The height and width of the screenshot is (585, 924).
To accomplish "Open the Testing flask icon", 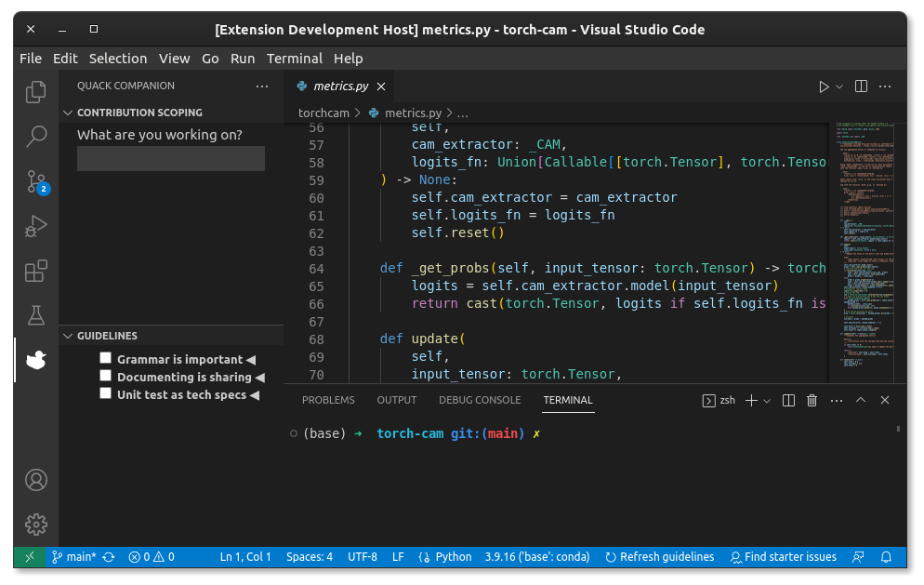I will [x=36, y=315].
